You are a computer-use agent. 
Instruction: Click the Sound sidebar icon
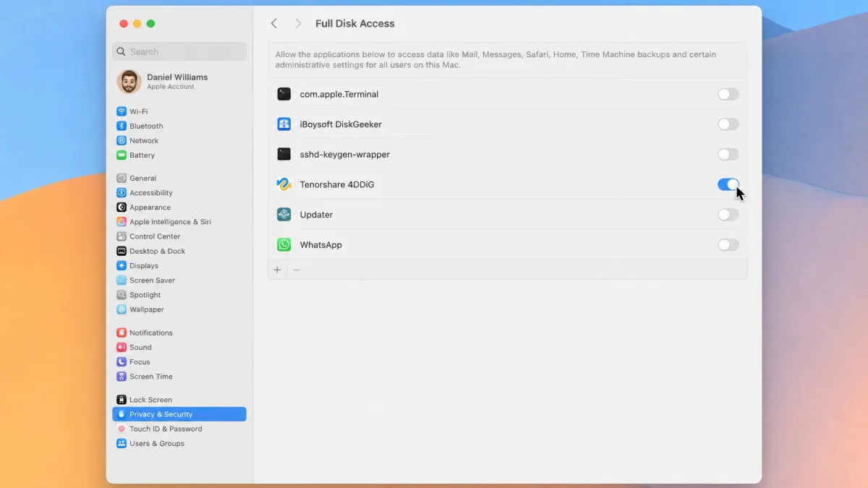(x=122, y=347)
